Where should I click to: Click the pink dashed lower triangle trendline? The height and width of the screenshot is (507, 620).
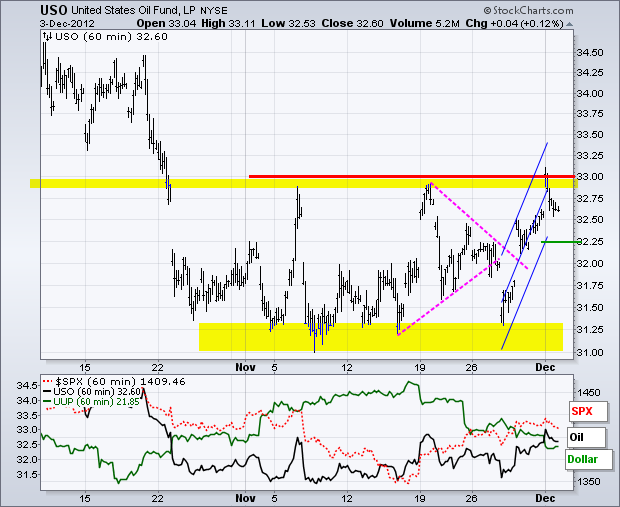(x=448, y=297)
